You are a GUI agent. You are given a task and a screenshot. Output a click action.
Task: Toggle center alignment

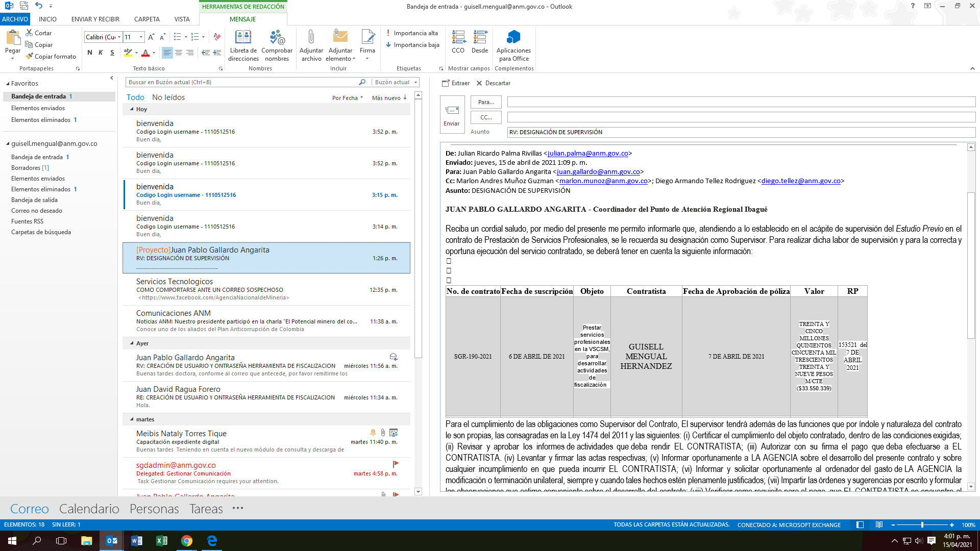pos(179,53)
